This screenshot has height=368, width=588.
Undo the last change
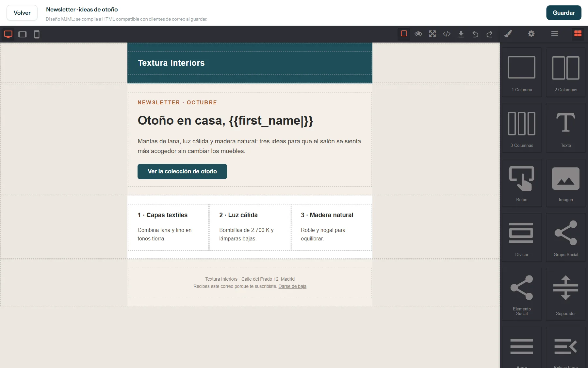475,34
